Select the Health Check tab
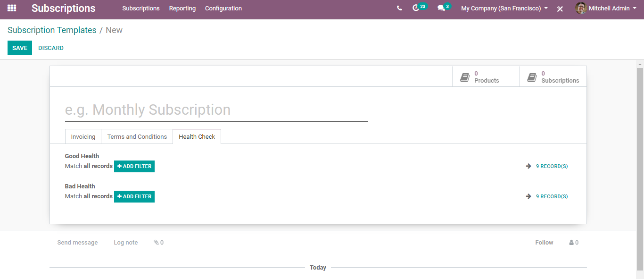 (197, 136)
